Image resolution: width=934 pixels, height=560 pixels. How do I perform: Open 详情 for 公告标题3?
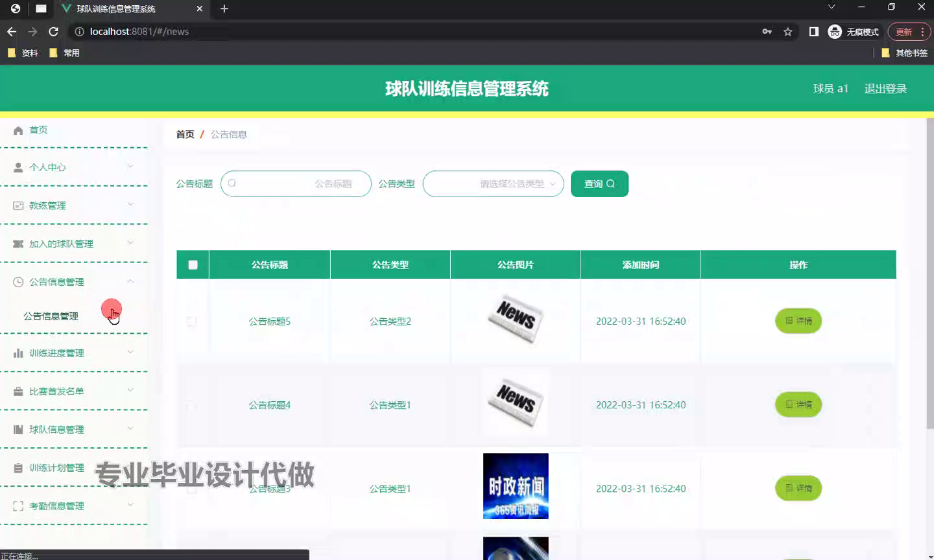798,489
